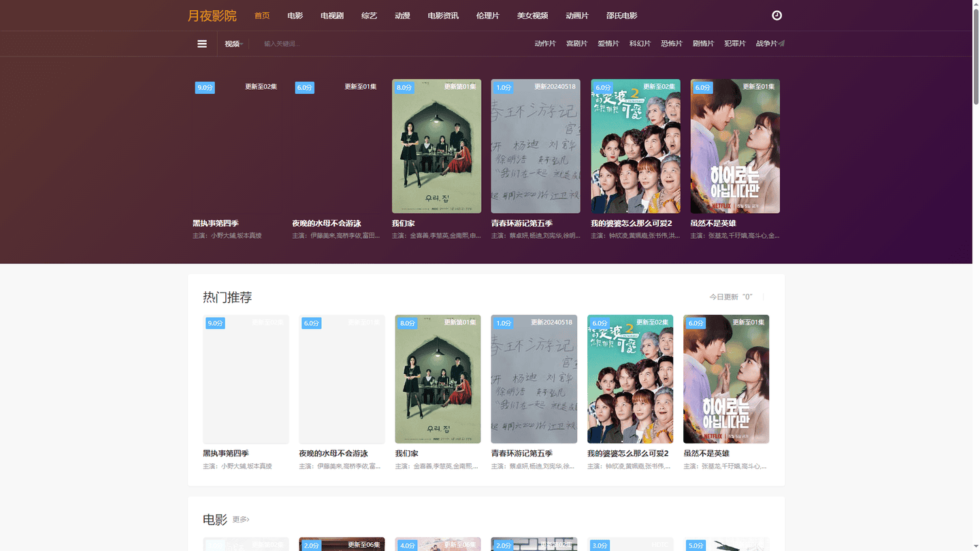Click 青春环游记第五季 title in the top banner
The width and height of the screenshot is (980, 551).
[x=522, y=223]
